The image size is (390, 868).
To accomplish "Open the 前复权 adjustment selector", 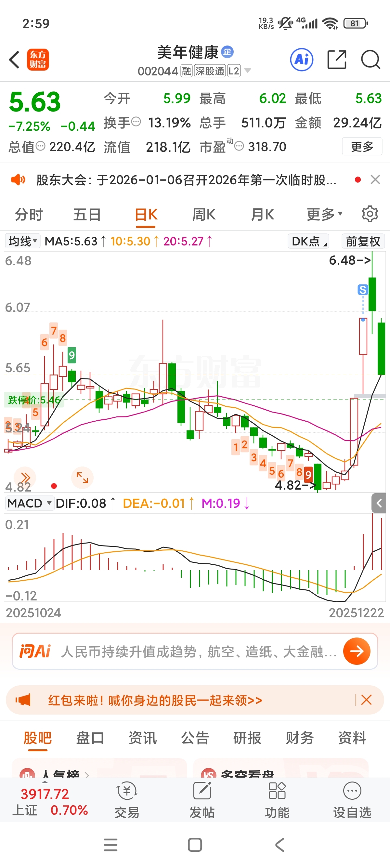I will [x=363, y=241].
